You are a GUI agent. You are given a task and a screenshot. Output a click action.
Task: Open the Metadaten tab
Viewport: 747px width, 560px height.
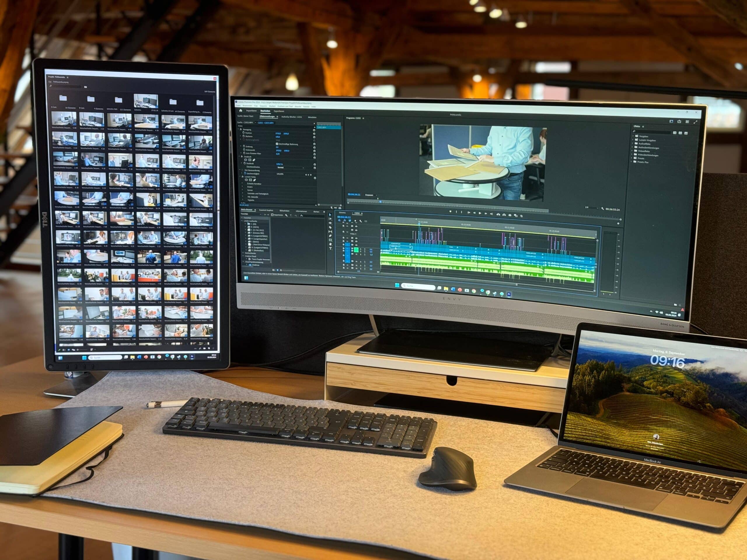point(312,118)
